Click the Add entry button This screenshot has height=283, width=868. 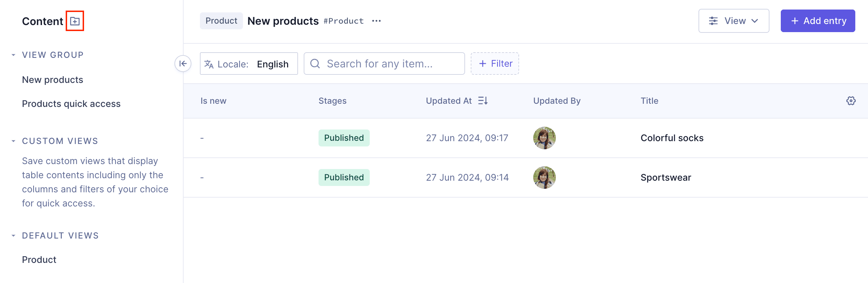tap(818, 21)
